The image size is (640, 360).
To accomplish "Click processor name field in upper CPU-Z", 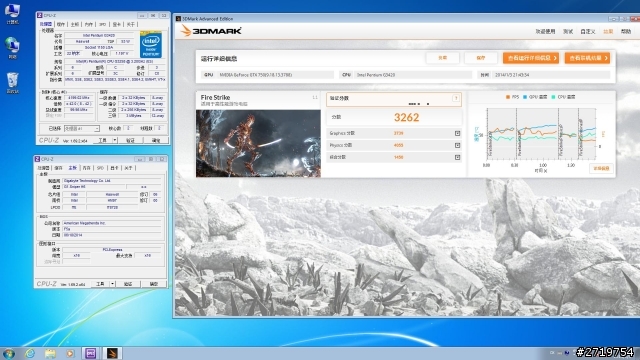I will pyautogui.click(x=99, y=36).
